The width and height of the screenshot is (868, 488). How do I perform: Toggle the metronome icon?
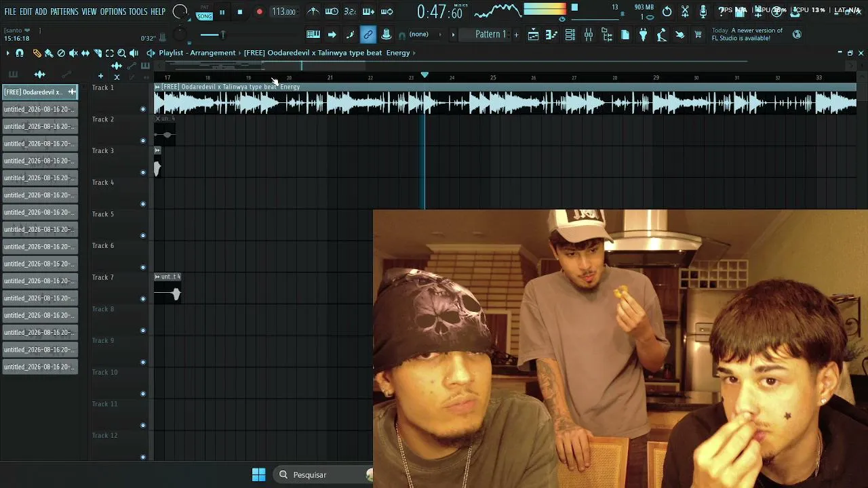313,12
